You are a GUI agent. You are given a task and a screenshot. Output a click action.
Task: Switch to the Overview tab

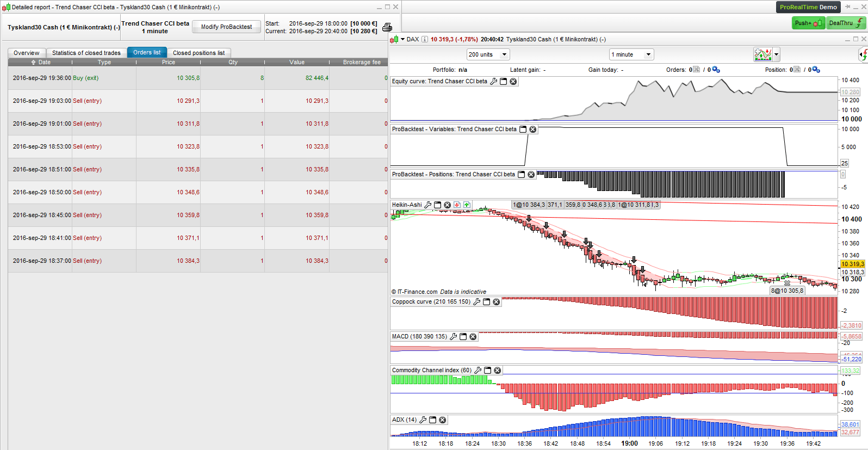coord(27,53)
